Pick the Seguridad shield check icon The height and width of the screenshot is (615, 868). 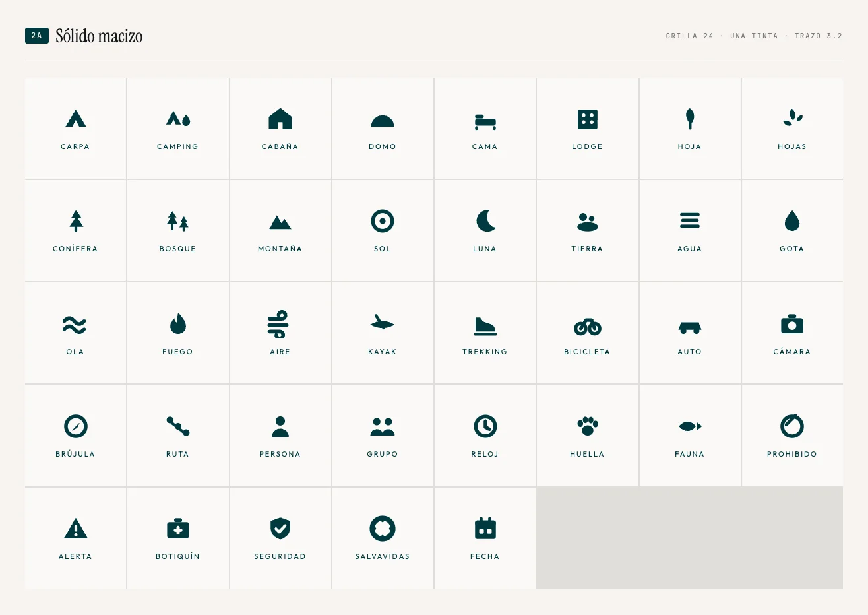tap(280, 529)
